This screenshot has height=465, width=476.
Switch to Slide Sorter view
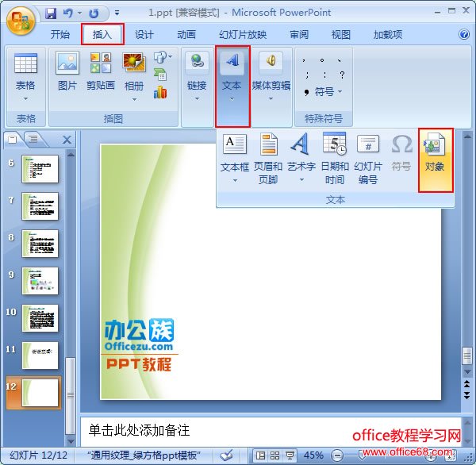pos(274,455)
